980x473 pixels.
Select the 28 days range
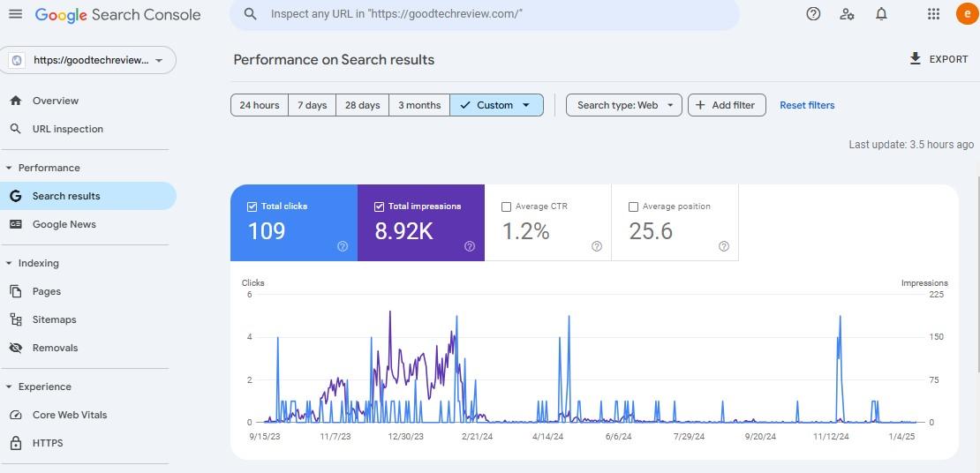tap(363, 105)
